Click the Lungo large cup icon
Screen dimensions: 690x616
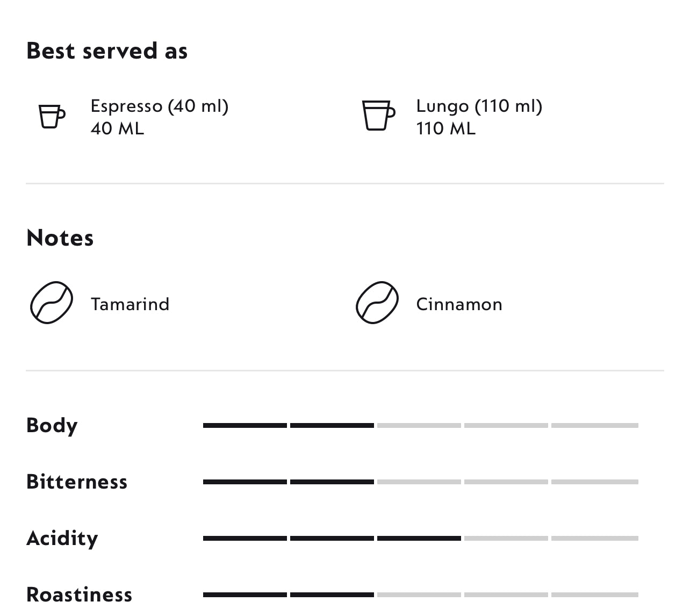[378, 116]
